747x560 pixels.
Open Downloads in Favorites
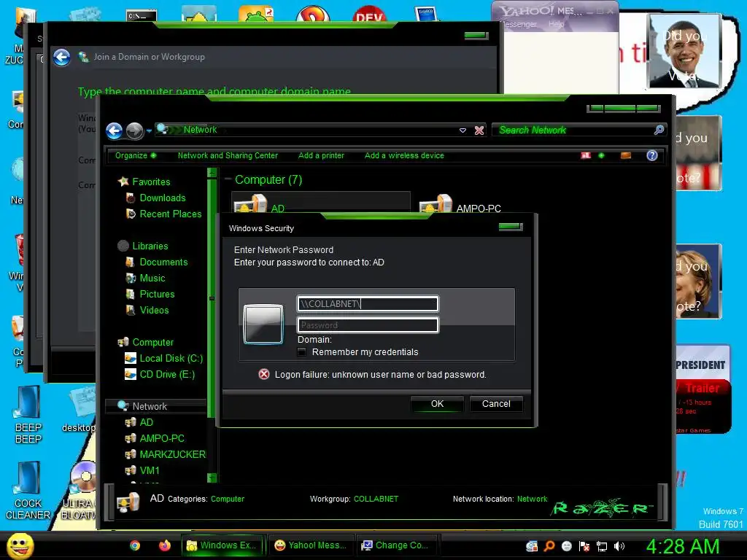(163, 198)
